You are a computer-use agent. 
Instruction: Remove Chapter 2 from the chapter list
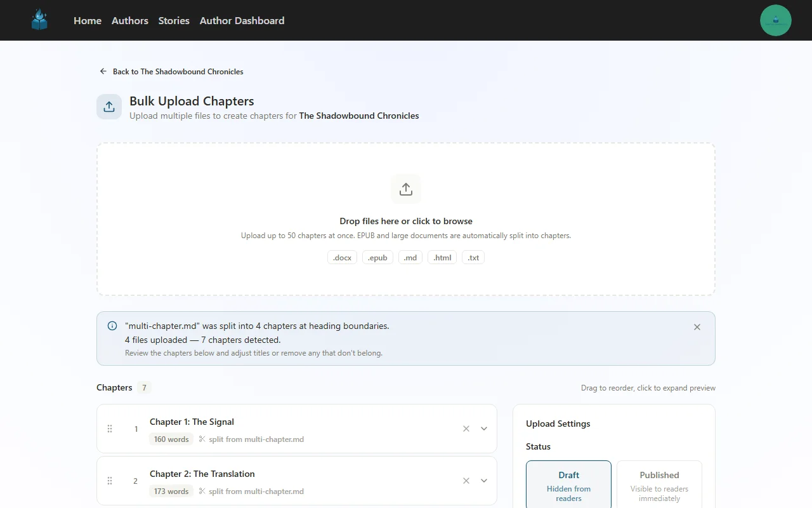coord(466,481)
